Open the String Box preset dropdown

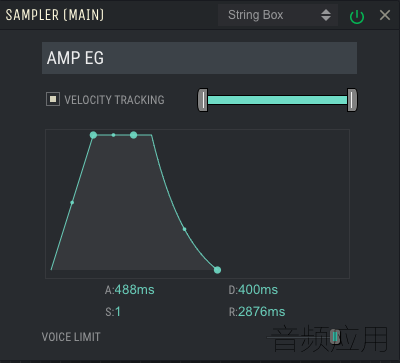click(278, 15)
